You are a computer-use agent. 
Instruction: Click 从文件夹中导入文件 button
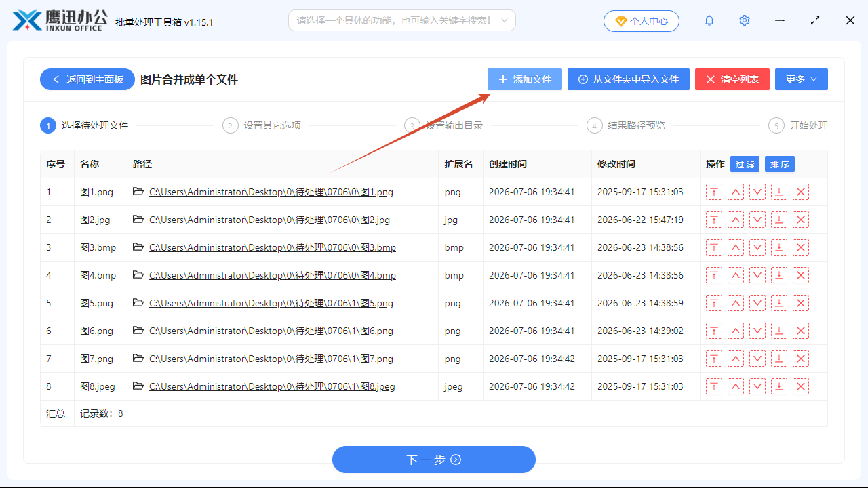tap(629, 79)
